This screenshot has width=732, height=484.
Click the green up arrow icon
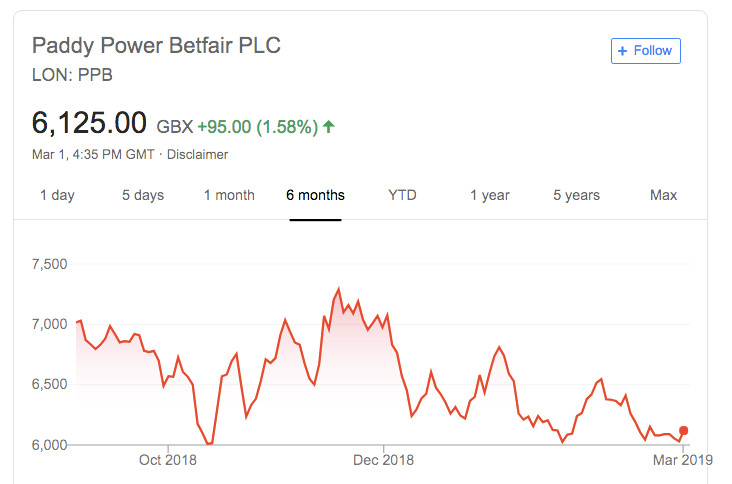coord(329,126)
